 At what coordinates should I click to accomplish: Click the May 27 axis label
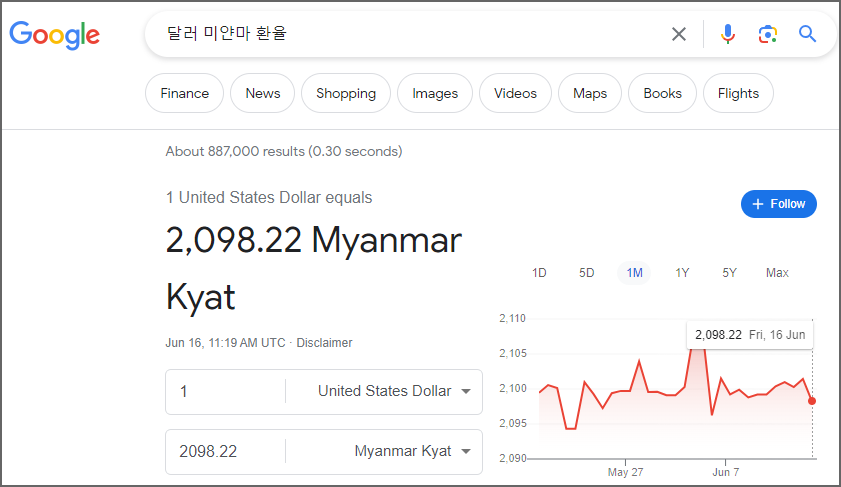[625, 473]
